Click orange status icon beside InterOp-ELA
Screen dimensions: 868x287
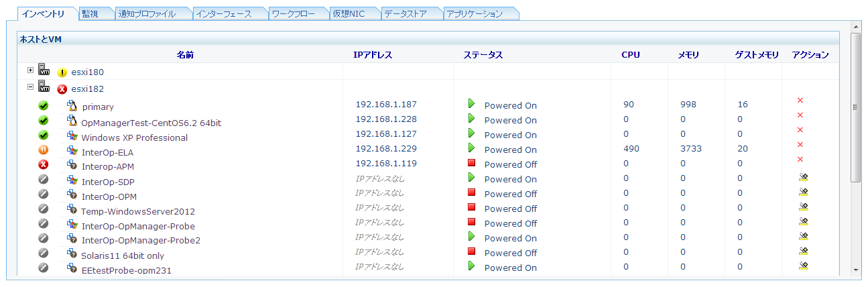click(44, 150)
